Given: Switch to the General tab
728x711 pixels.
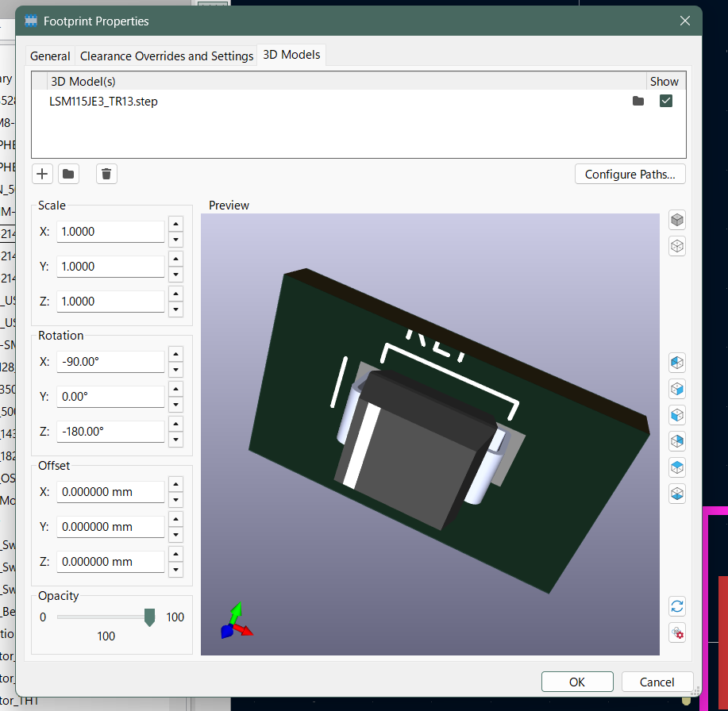Looking at the screenshot, I should tap(50, 56).
